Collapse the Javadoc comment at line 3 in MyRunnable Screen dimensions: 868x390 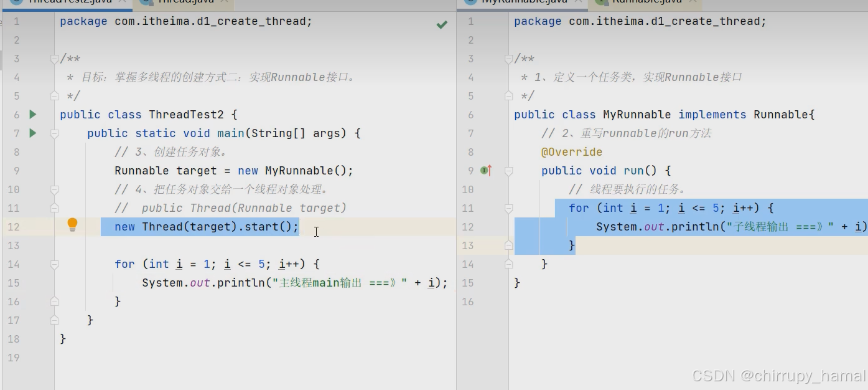coord(508,59)
